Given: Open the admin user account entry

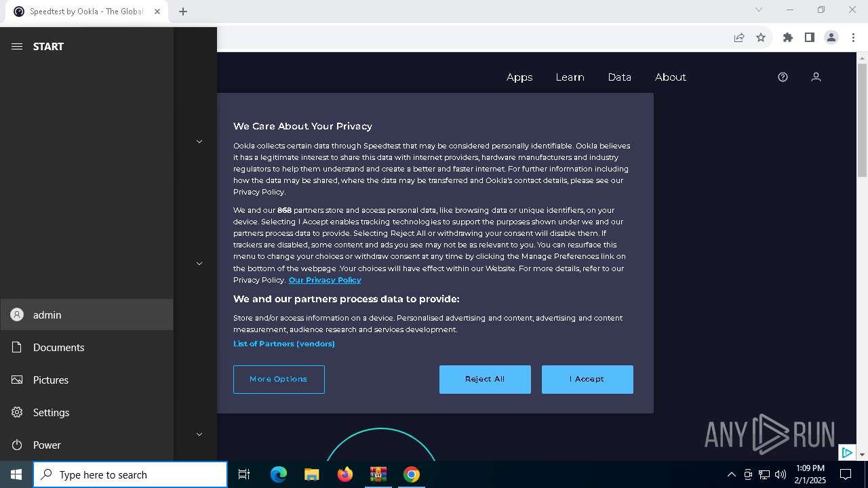Looking at the screenshot, I should pos(87,314).
